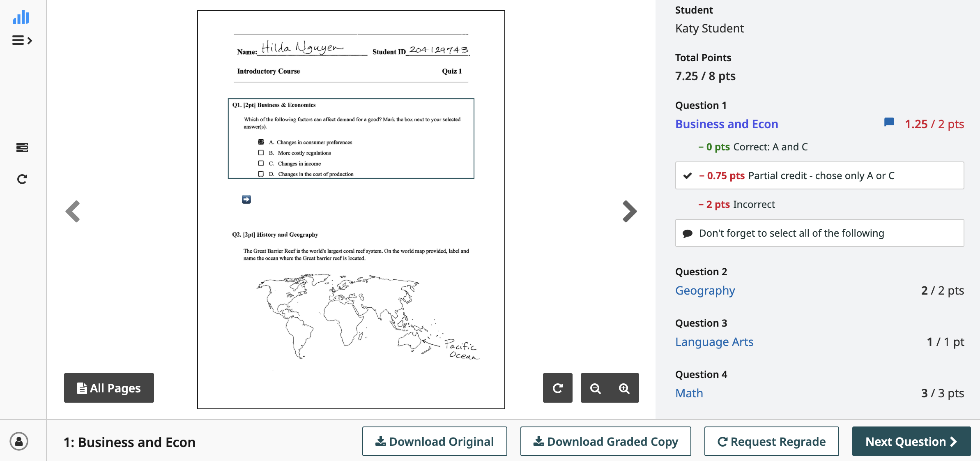Click the handwritten 'Pacific Ocean' label

coord(462,350)
